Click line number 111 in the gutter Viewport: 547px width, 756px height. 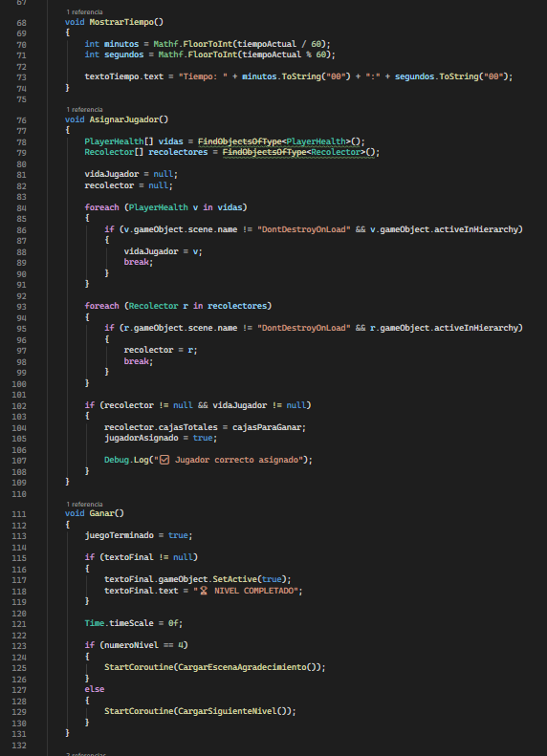19,514
